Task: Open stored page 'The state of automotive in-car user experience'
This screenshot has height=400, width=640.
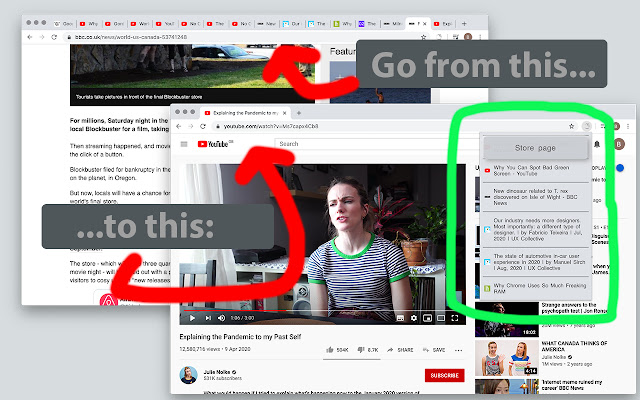Action: pos(535,262)
